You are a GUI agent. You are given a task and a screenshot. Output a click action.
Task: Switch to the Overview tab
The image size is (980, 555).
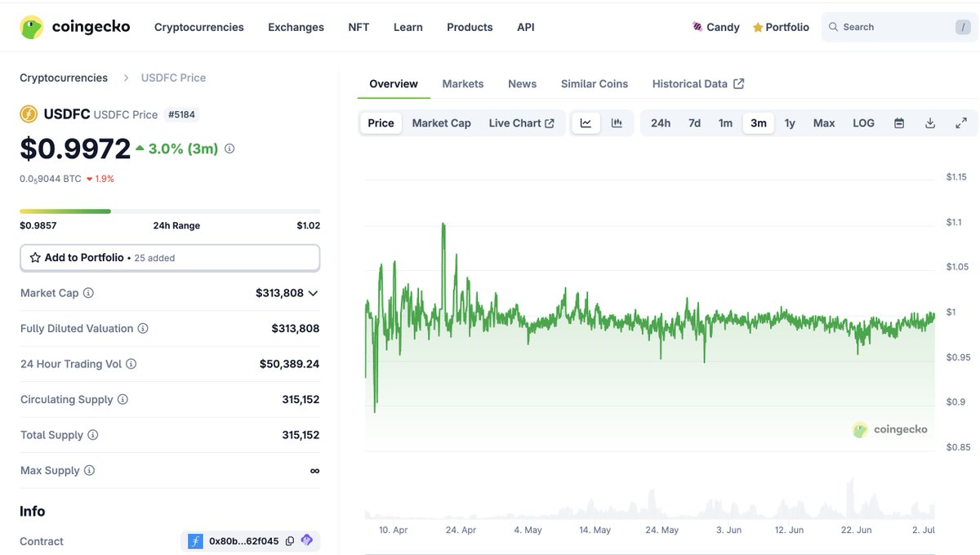pos(394,84)
